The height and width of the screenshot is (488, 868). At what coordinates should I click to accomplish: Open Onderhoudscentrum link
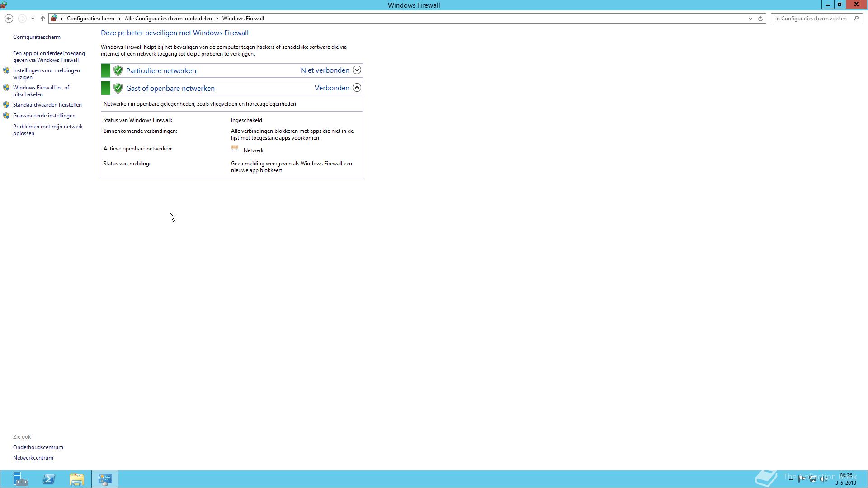[x=38, y=447]
